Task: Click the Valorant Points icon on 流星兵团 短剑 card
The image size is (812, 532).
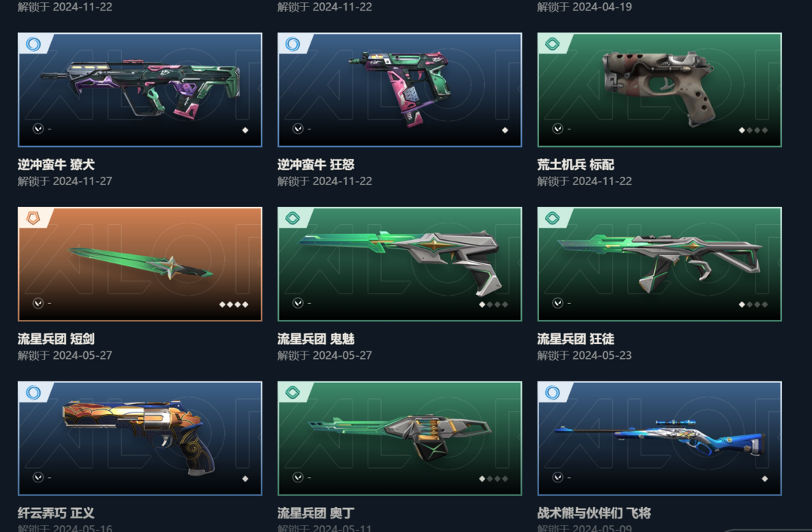Action: (38, 302)
